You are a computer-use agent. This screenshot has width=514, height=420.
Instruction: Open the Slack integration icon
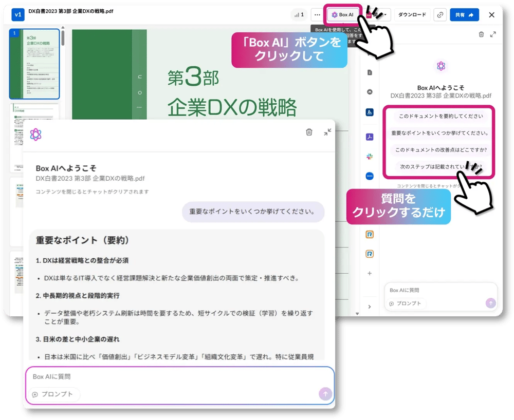pos(370,157)
